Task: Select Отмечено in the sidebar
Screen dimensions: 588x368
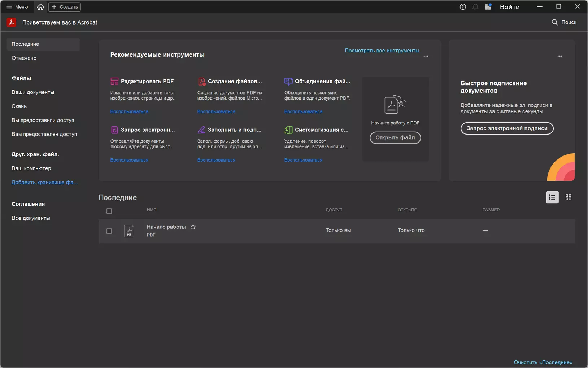Action: pos(24,58)
